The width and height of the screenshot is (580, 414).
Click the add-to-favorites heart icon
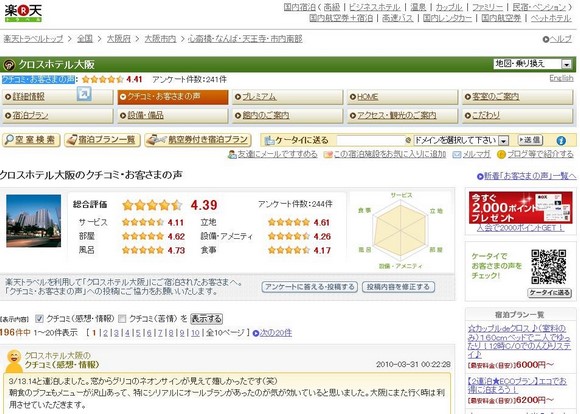point(328,154)
